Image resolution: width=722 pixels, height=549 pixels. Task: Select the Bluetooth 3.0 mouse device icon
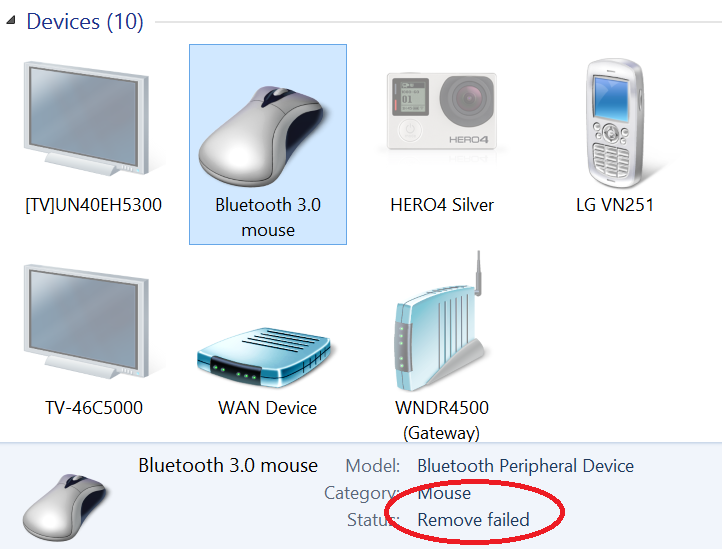click(263, 135)
